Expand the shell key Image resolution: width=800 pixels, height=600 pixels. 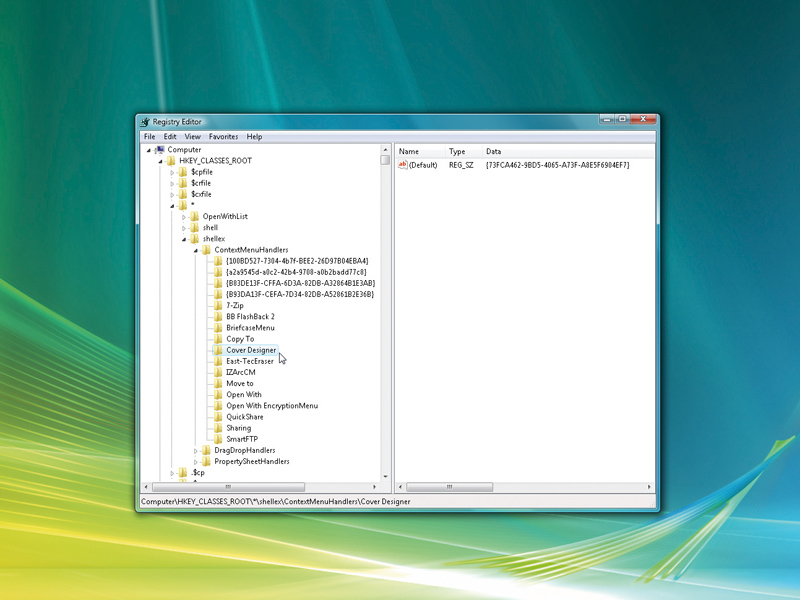coord(184,228)
